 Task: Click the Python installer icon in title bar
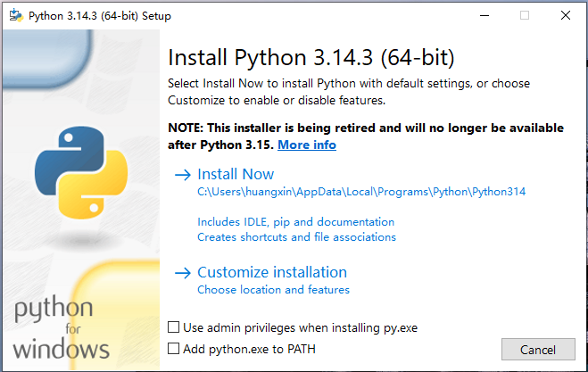pos(15,15)
